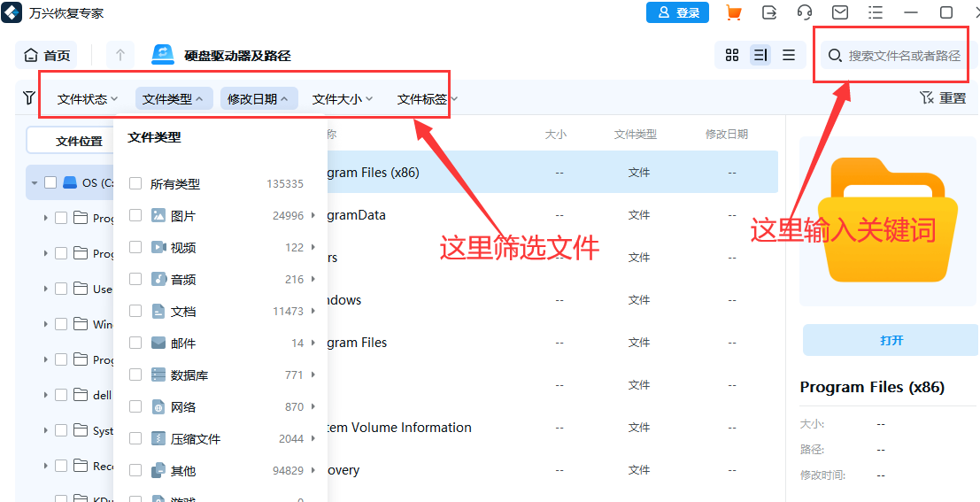Open the 文件标签 filter dropdown
This screenshot has height=502, width=980.
(428, 99)
